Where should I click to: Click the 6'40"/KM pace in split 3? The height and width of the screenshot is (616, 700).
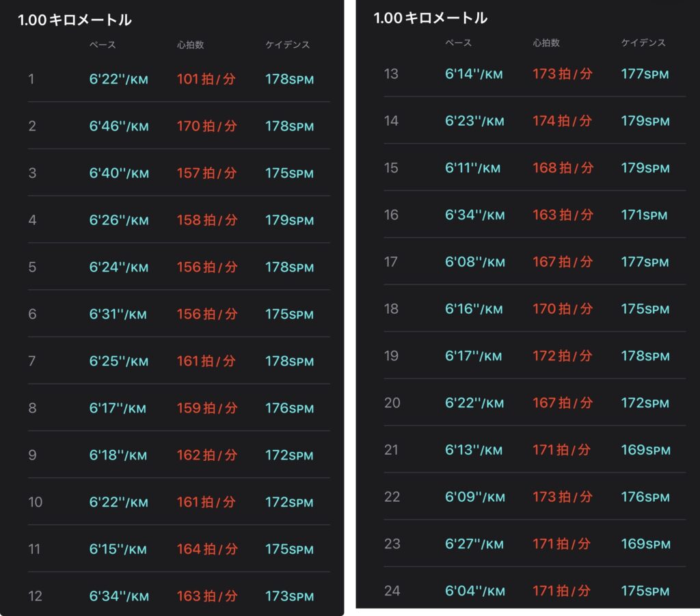pyautogui.click(x=119, y=173)
